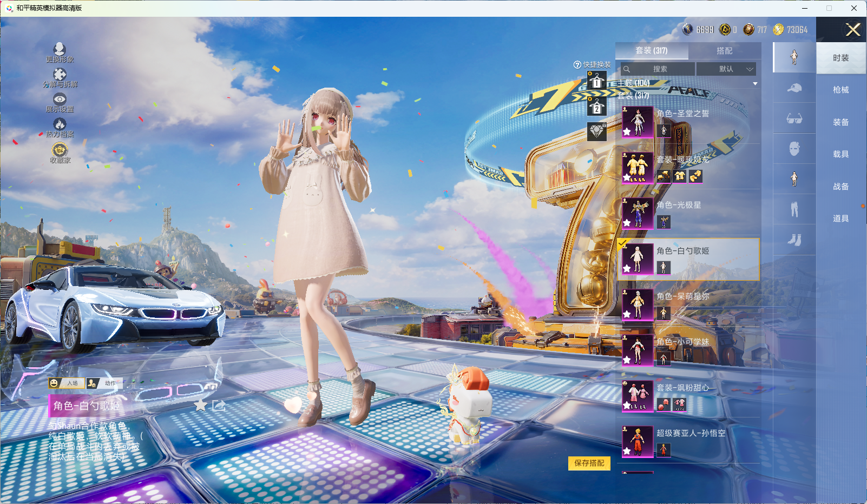The width and height of the screenshot is (867, 504).
Task: Open the 时装 fashion tab
Action: 841,58
